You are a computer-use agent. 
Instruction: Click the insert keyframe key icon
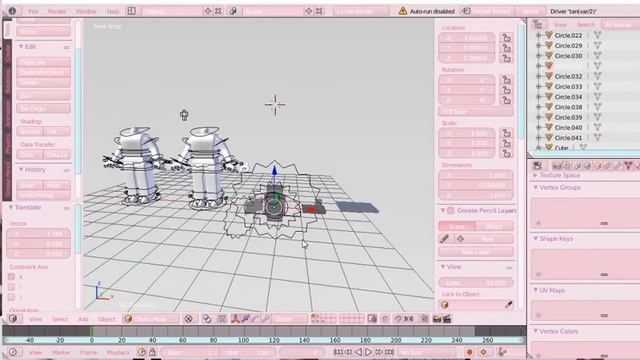(484, 352)
